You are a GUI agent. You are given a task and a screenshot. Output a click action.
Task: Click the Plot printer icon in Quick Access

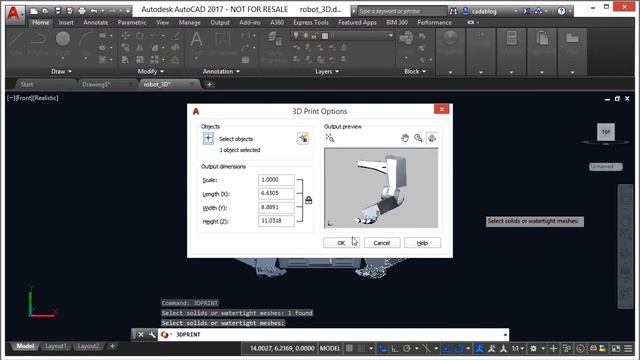click(82, 11)
